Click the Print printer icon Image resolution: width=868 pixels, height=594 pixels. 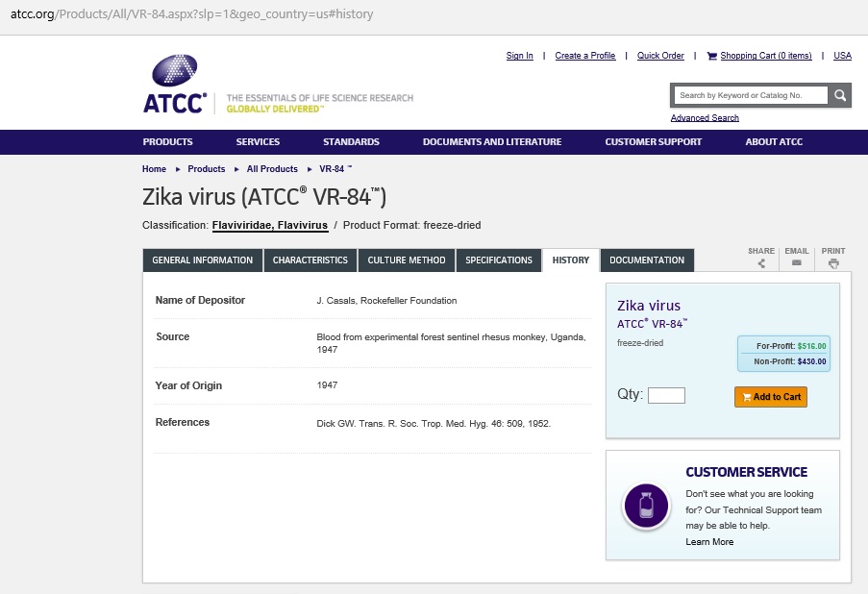tap(833, 263)
